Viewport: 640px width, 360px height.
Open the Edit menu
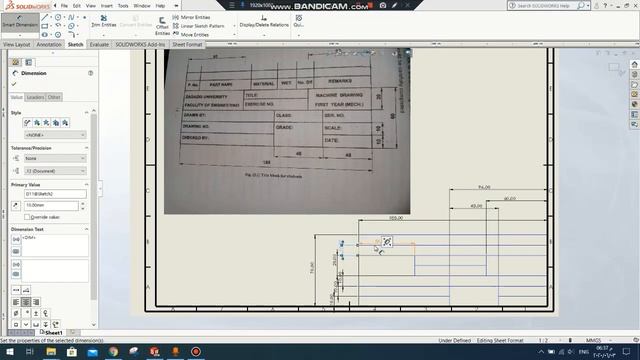coord(77,6)
